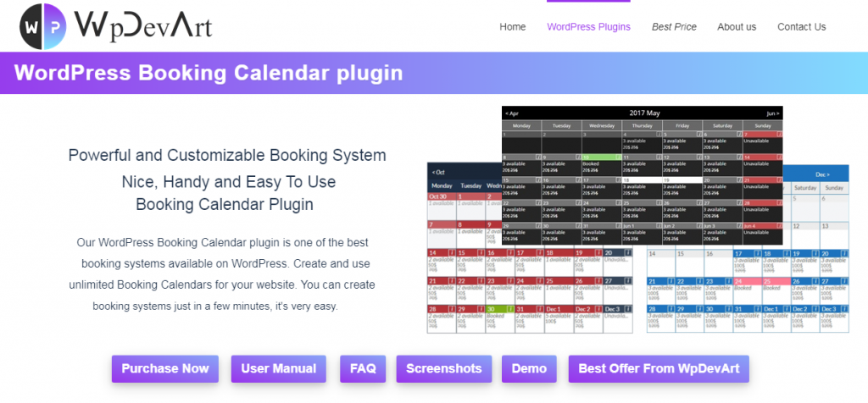Image resolution: width=868 pixels, height=403 pixels.
Task: Click '< Apr' in the dark May calendar
Action: pyautogui.click(x=511, y=113)
